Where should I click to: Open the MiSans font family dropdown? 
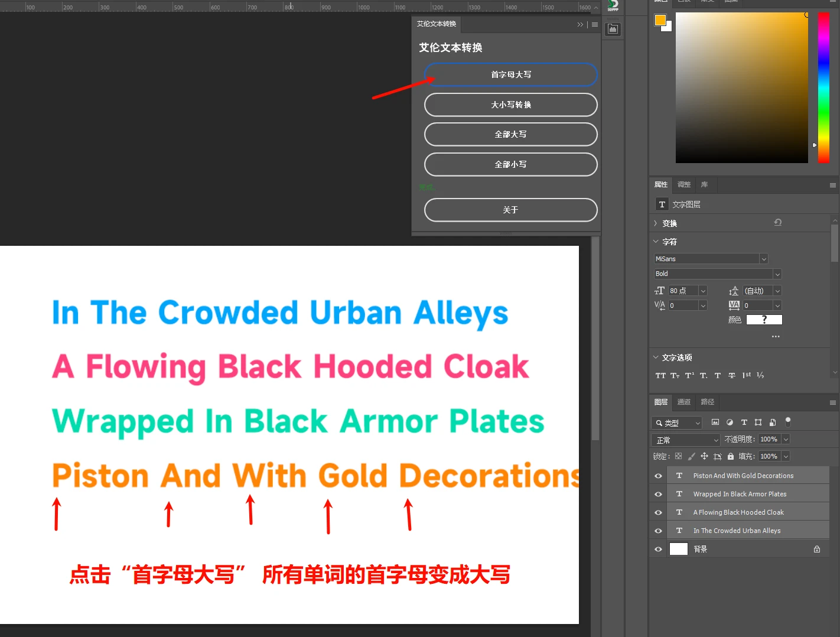pos(763,259)
